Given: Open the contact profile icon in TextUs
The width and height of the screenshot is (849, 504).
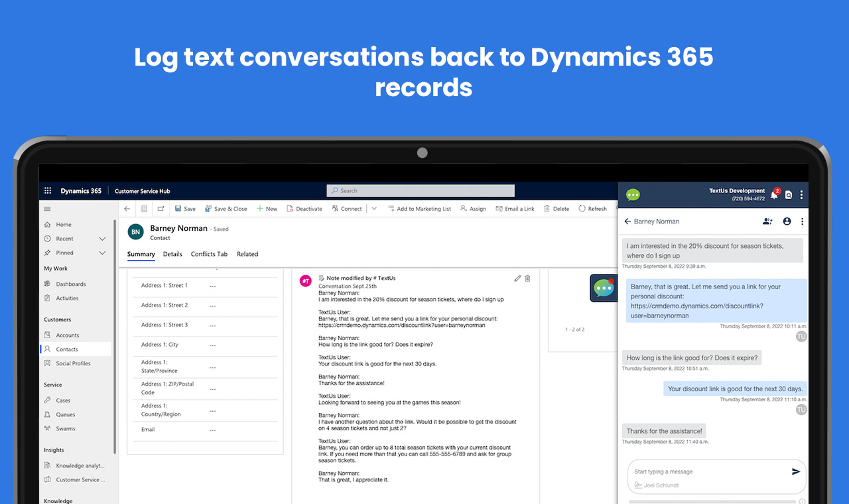Looking at the screenshot, I should coord(787,221).
